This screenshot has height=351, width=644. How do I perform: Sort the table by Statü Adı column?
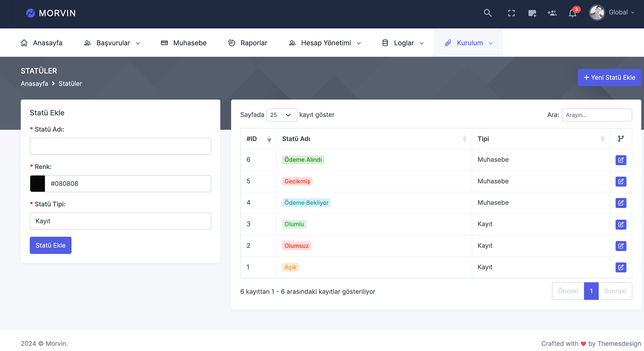(374, 139)
